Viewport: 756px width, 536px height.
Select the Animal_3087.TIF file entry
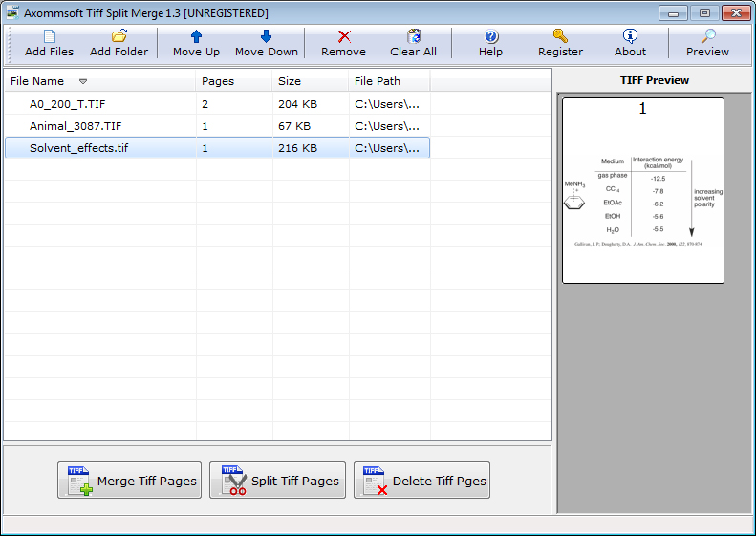pos(76,126)
